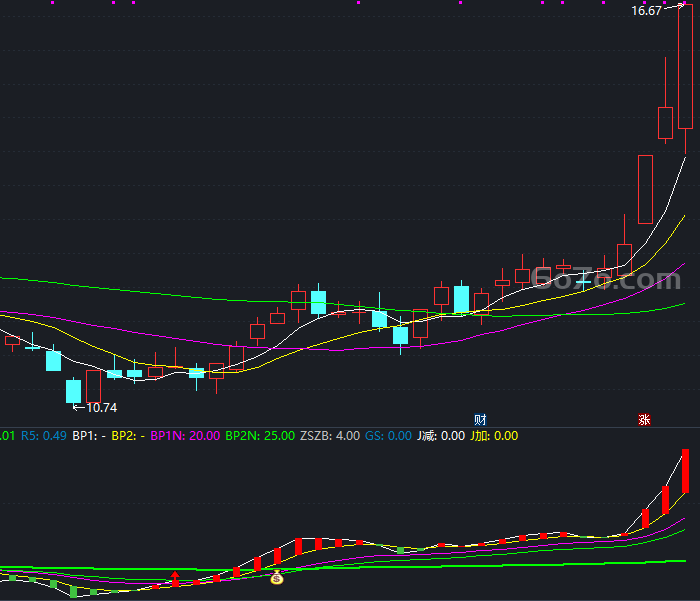Click the last magenta dot at top-right
700x601 pixels.
point(685,2)
